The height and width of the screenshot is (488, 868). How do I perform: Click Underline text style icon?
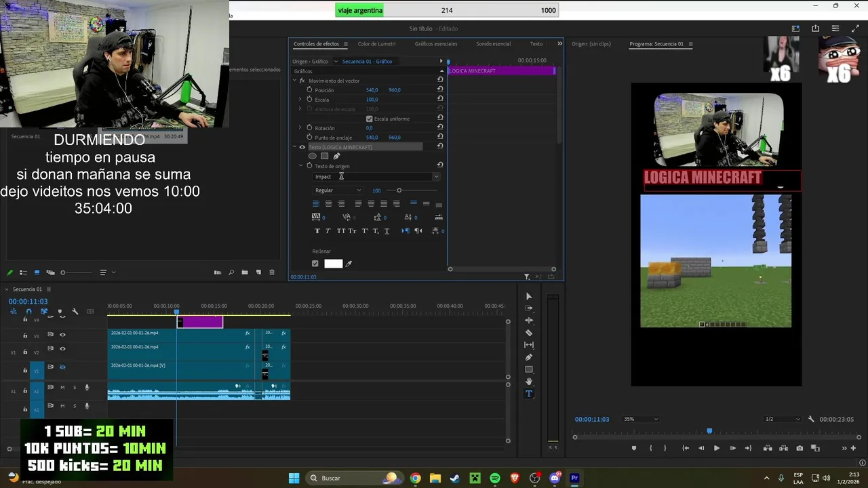[x=387, y=231]
